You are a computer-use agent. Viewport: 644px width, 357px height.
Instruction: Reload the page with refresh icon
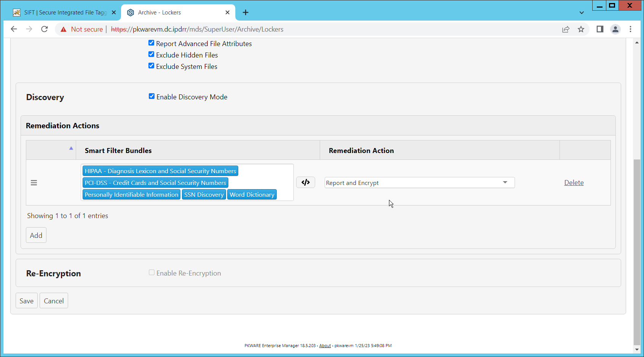pyautogui.click(x=45, y=29)
